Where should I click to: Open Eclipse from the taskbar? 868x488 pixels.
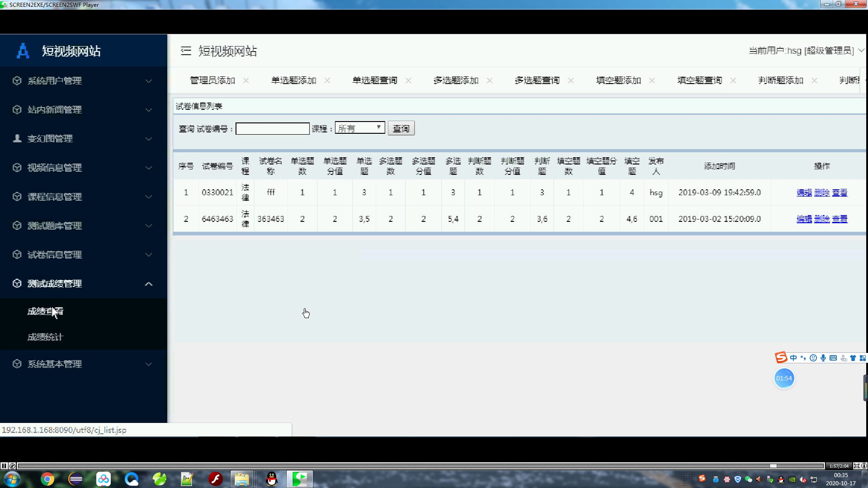75,479
